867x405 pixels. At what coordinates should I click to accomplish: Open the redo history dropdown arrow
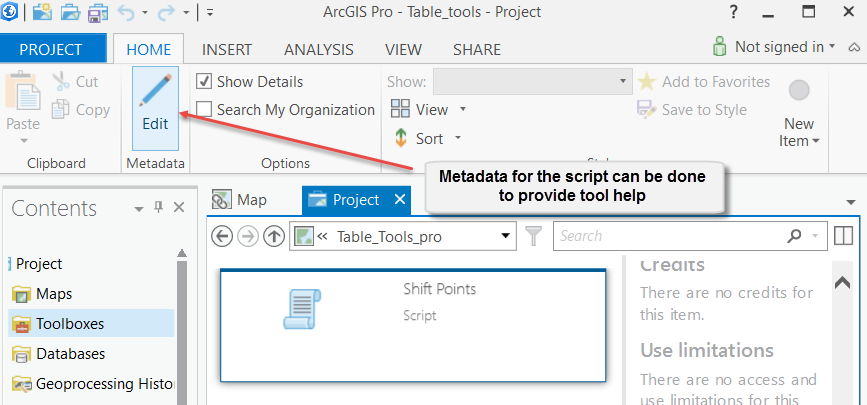[x=186, y=12]
